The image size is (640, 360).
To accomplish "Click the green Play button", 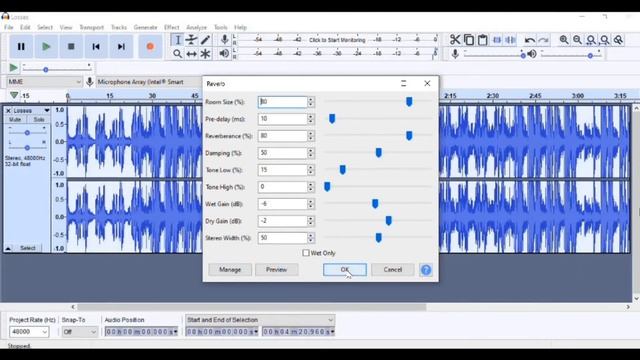I will [46, 47].
